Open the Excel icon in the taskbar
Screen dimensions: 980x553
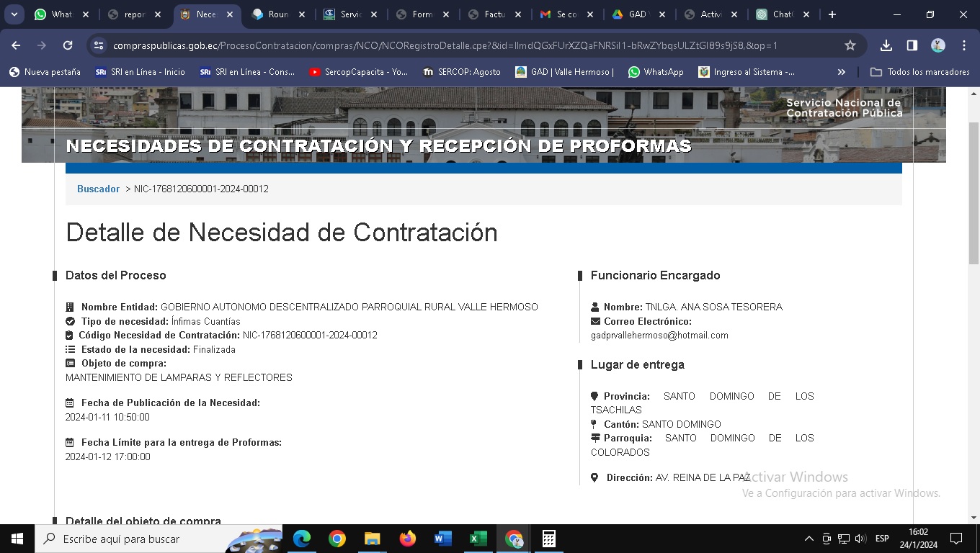coord(478,539)
